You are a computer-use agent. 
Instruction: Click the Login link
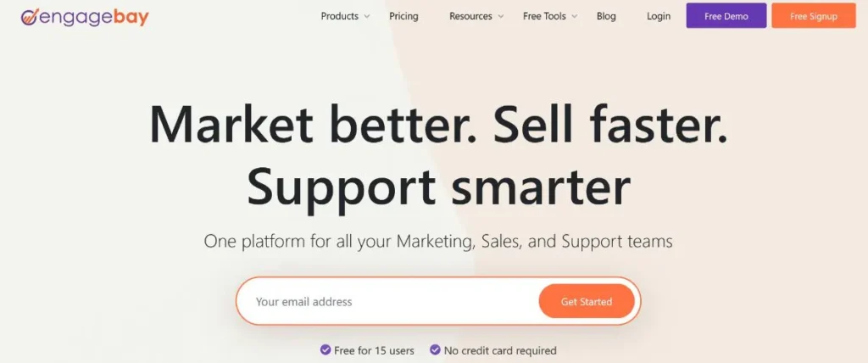point(659,16)
